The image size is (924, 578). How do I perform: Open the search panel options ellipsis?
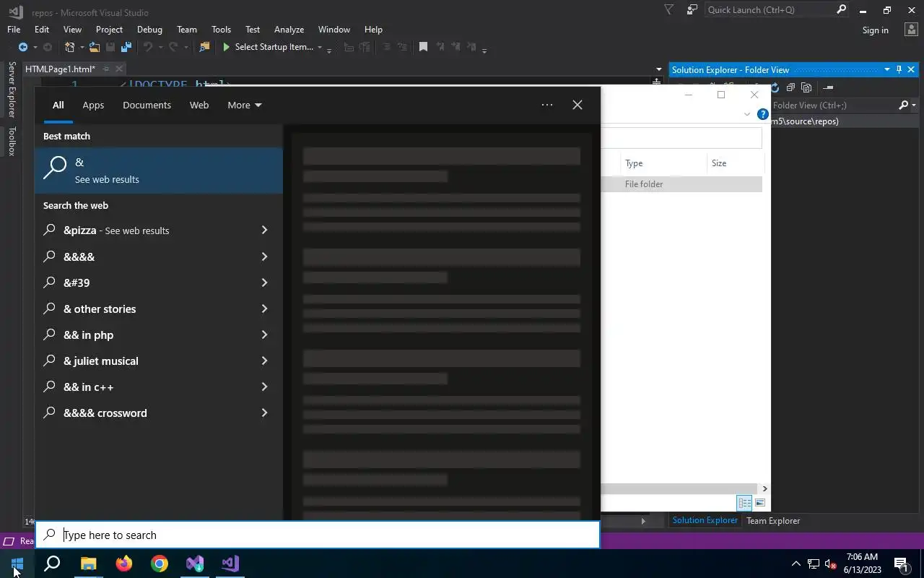(x=547, y=105)
